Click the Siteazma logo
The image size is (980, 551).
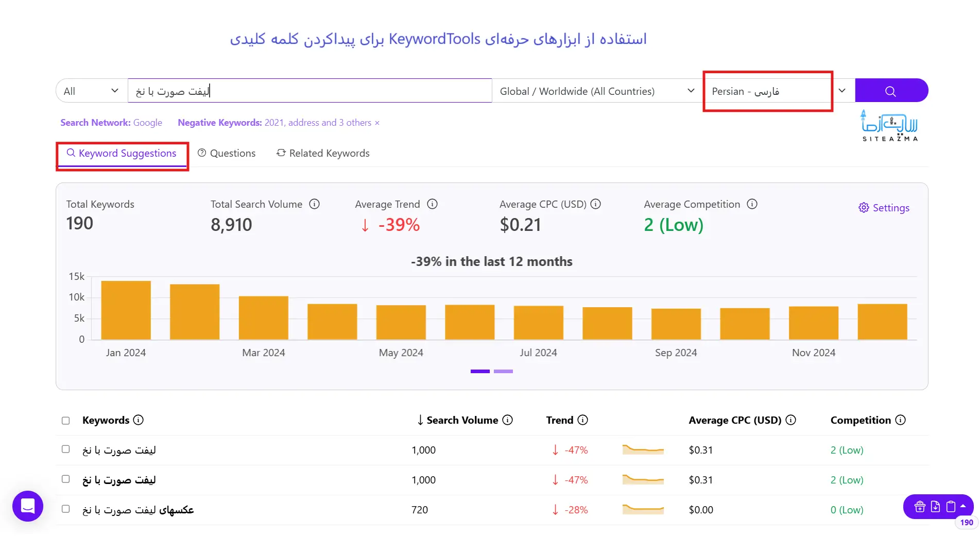(x=890, y=125)
